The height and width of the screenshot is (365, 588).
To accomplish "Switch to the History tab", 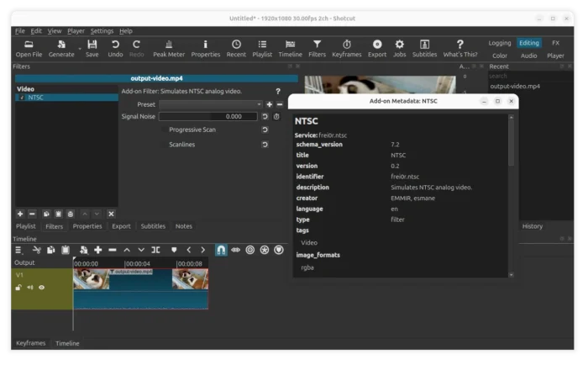I will tap(533, 226).
